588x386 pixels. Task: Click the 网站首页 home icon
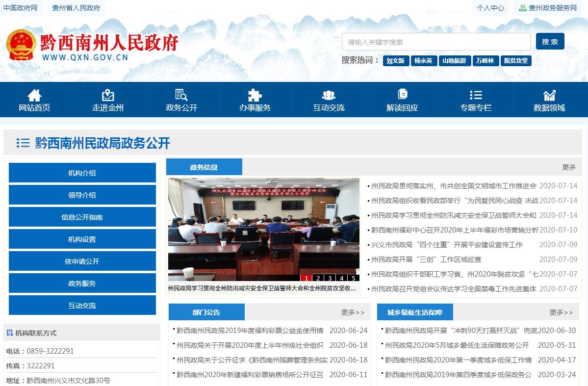point(34,95)
